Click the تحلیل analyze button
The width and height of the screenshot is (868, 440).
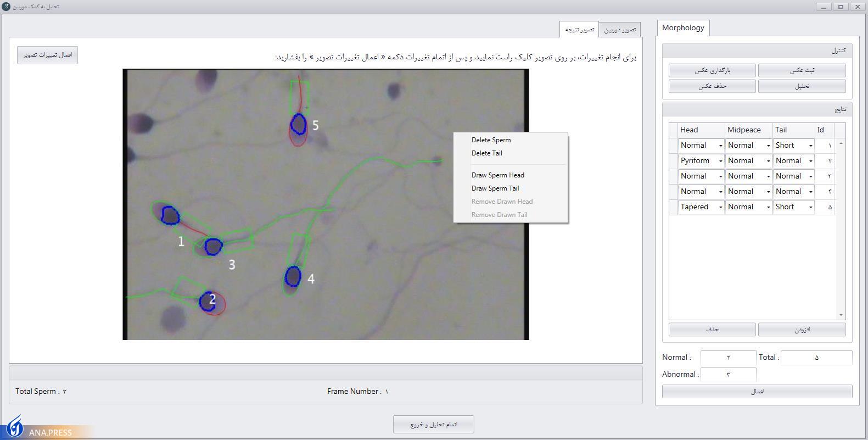(x=802, y=86)
